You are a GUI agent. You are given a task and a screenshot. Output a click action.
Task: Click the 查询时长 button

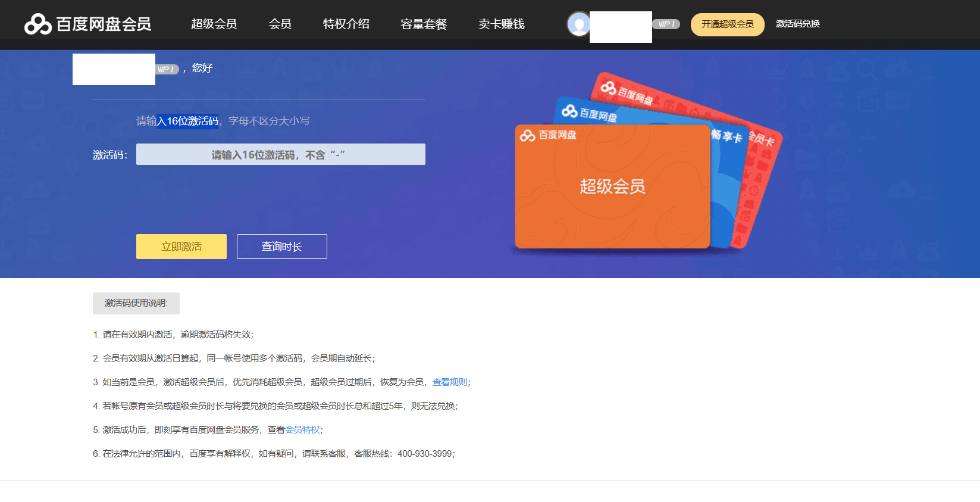point(282,247)
